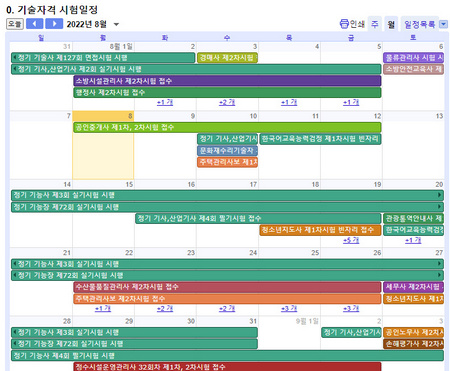
Task: Open the date picker arrow beside 2022년 8월
Action: pos(116,24)
